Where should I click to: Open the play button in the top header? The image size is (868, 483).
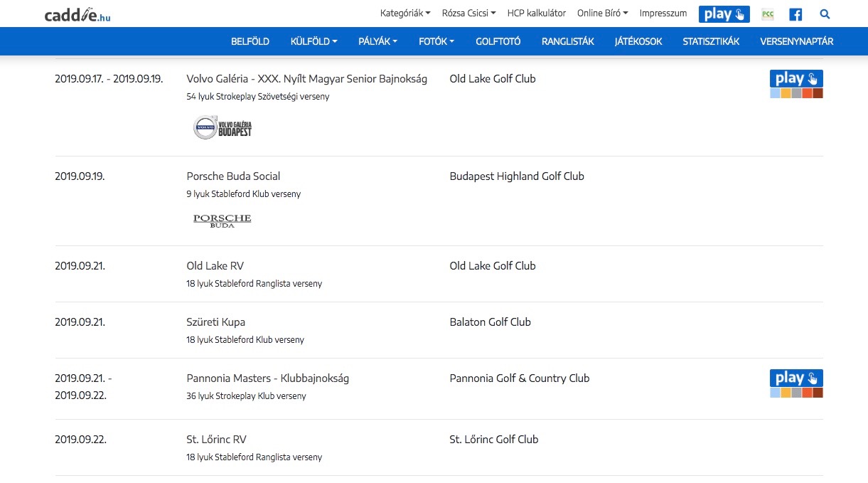tap(724, 14)
